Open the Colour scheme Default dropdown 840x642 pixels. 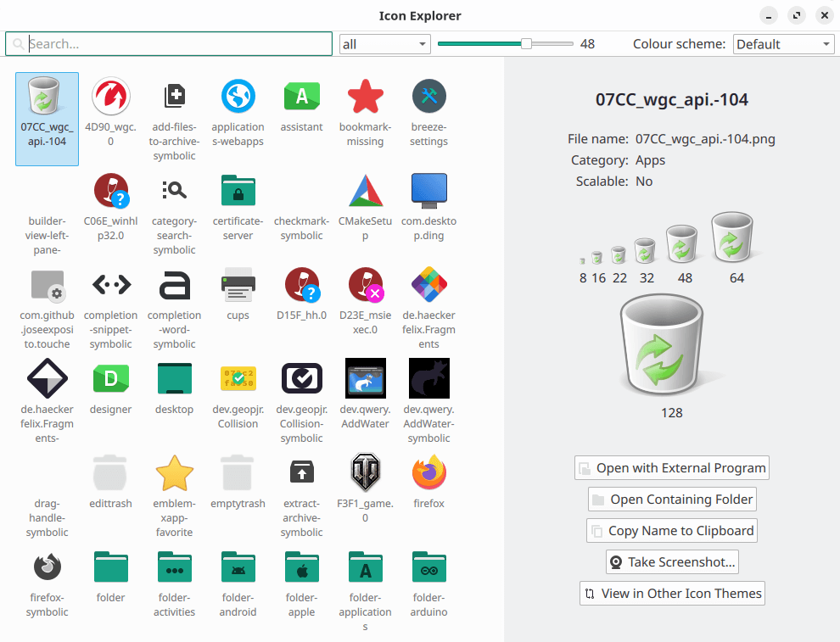(x=783, y=44)
